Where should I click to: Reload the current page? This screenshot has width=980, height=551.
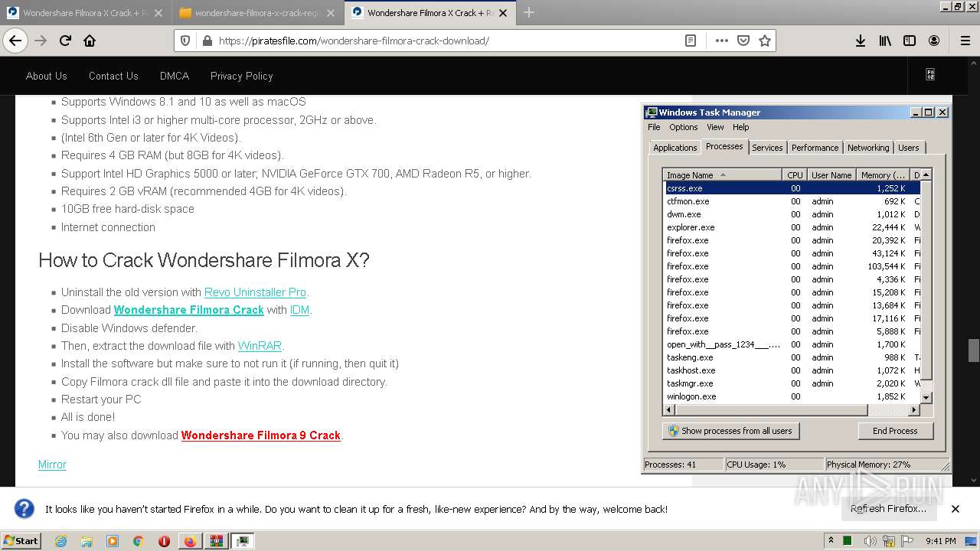click(x=65, y=41)
